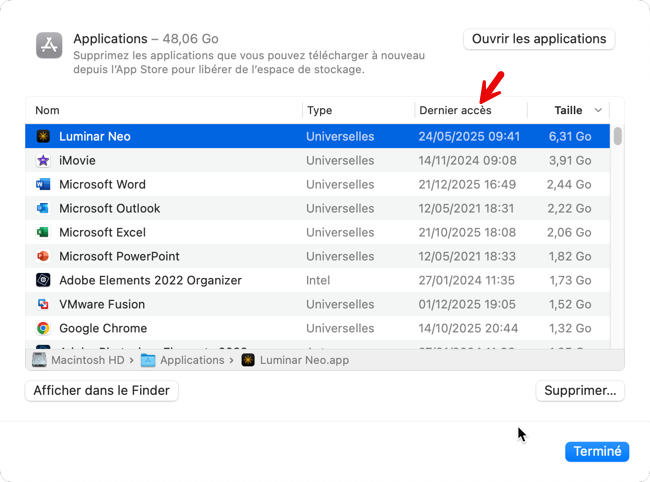This screenshot has width=650, height=482.
Task: Click date 12/05/2021 18:31
Action: coord(466,208)
